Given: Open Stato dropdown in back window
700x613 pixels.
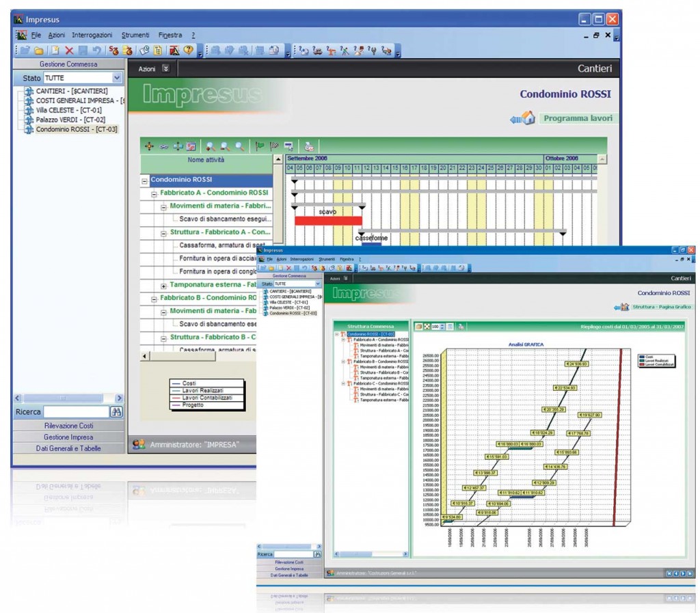Looking at the screenshot, I should pyautogui.click(x=116, y=78).
